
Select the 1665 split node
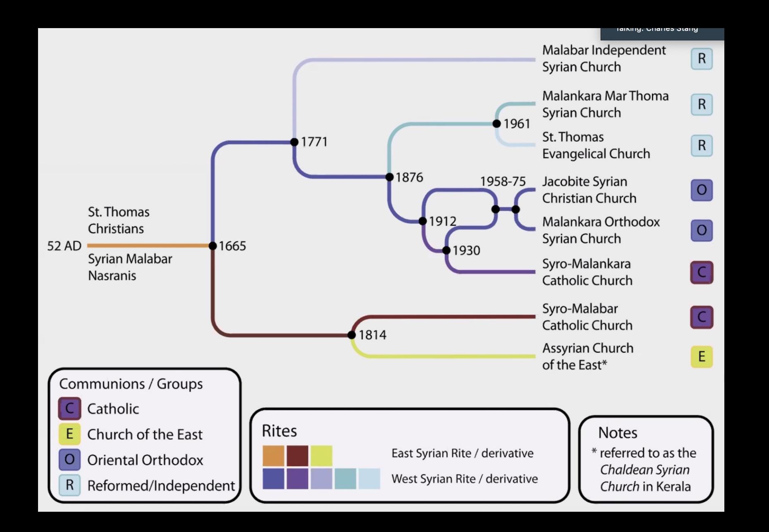coord(213,246)
